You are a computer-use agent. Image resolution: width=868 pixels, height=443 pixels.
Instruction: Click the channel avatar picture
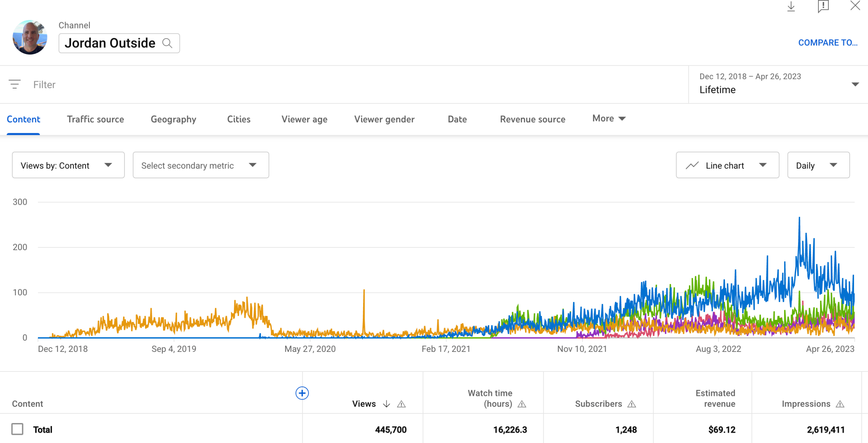tap(30, 37)
